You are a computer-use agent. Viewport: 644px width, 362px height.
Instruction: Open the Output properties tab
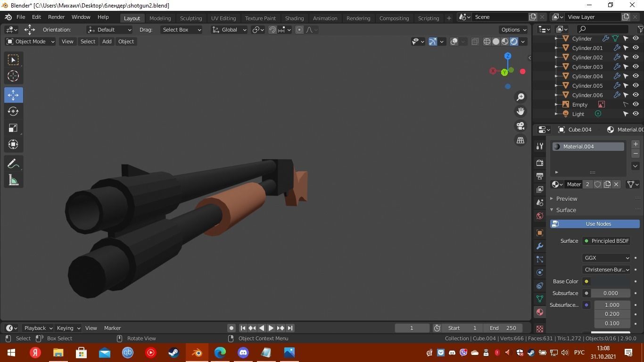[540, 176]
